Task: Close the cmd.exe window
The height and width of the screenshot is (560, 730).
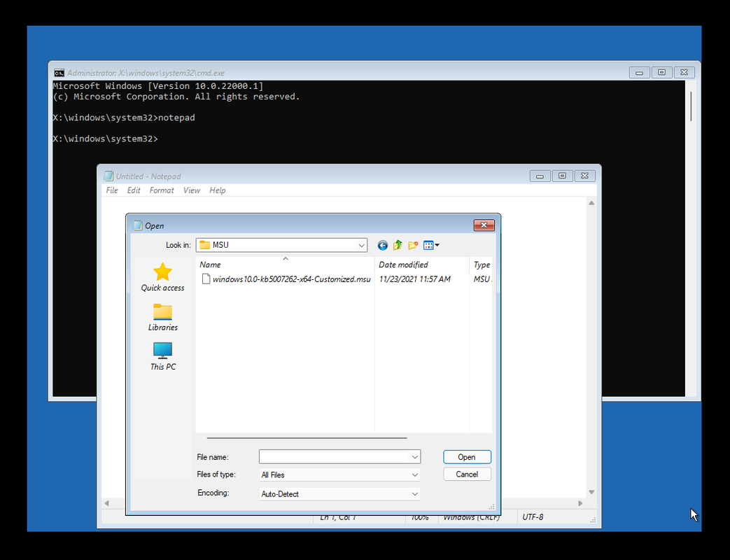Action: pos(684,73)
